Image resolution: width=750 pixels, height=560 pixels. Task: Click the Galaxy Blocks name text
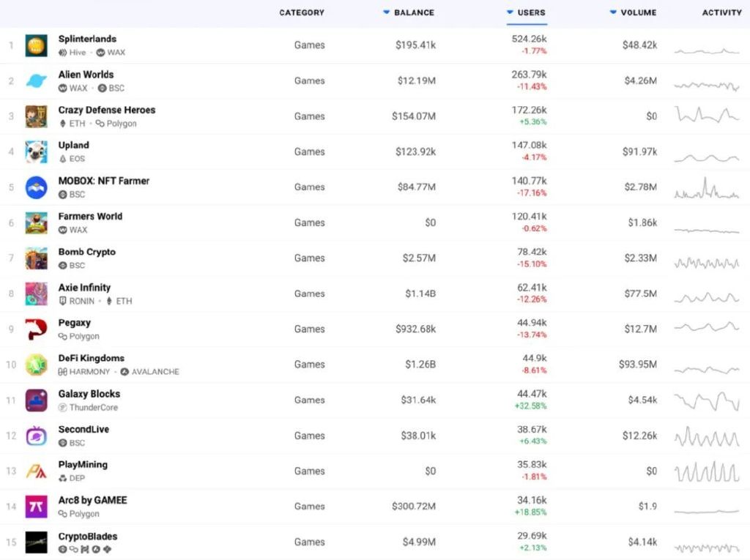coord(89,394)
